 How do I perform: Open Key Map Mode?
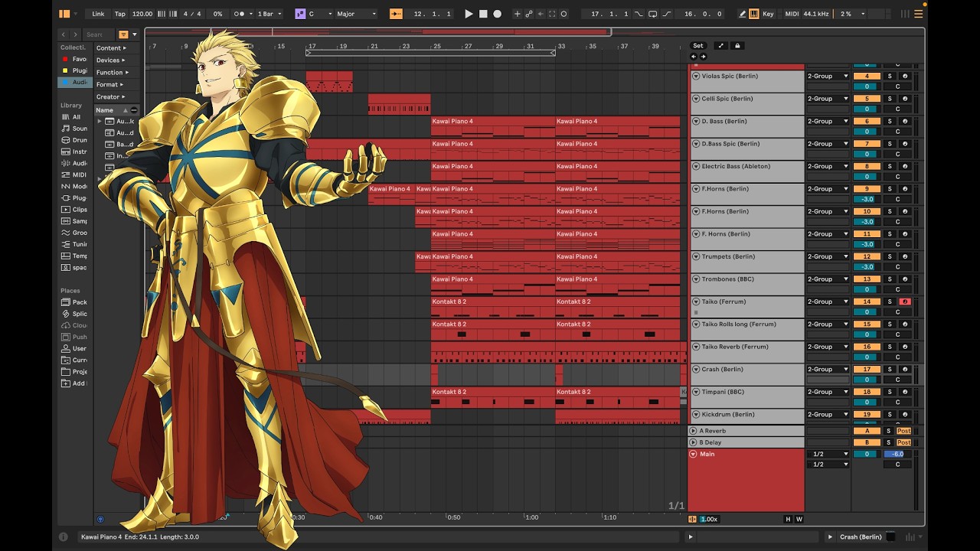pyautogui.click(x=768, y=14)
